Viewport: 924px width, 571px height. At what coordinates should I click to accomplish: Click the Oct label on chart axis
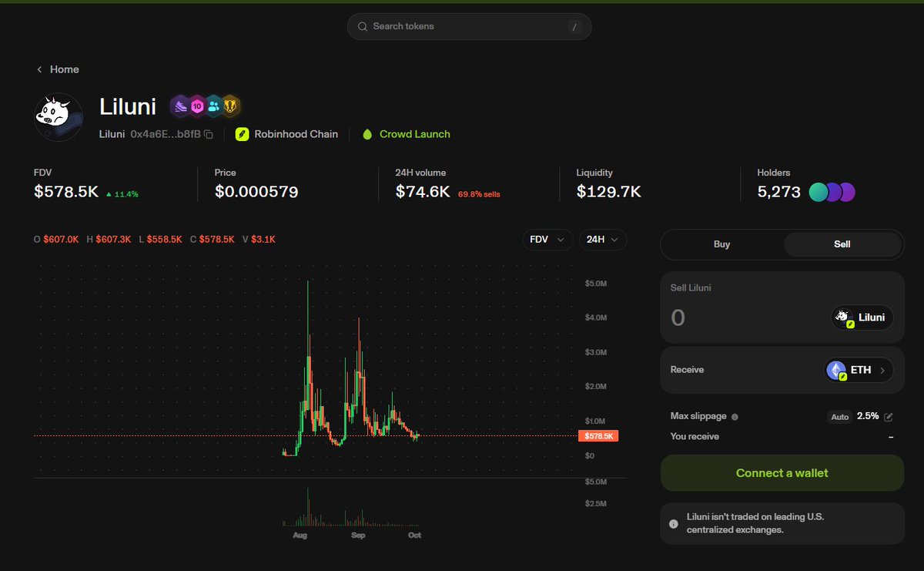414,535
